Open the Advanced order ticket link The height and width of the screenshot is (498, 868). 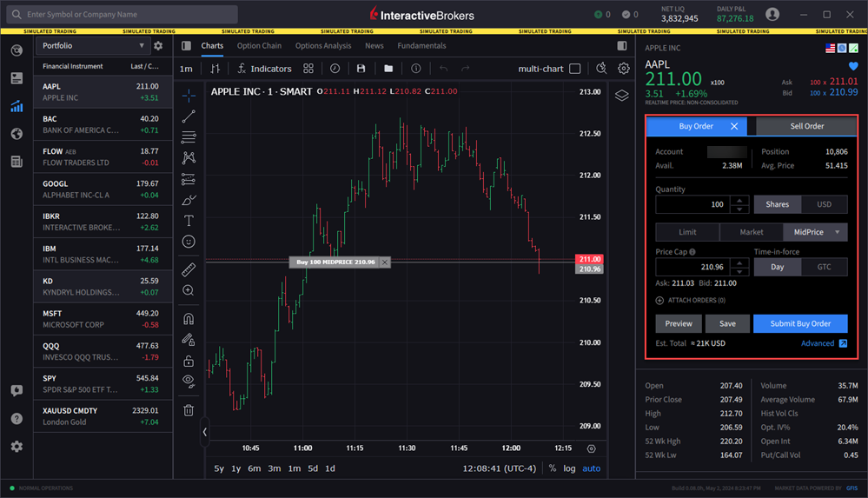(x=824, y=343)
